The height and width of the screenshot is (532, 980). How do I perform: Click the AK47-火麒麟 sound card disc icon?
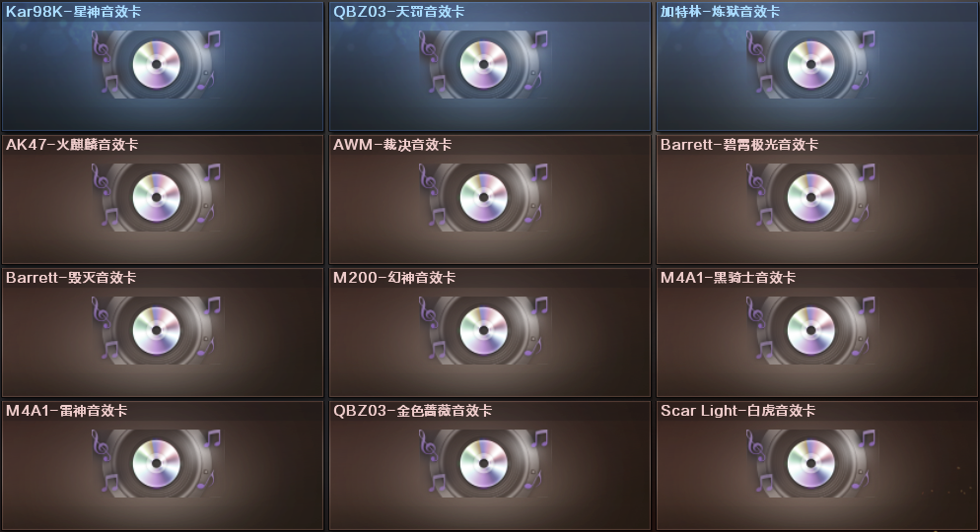[156, 197]
